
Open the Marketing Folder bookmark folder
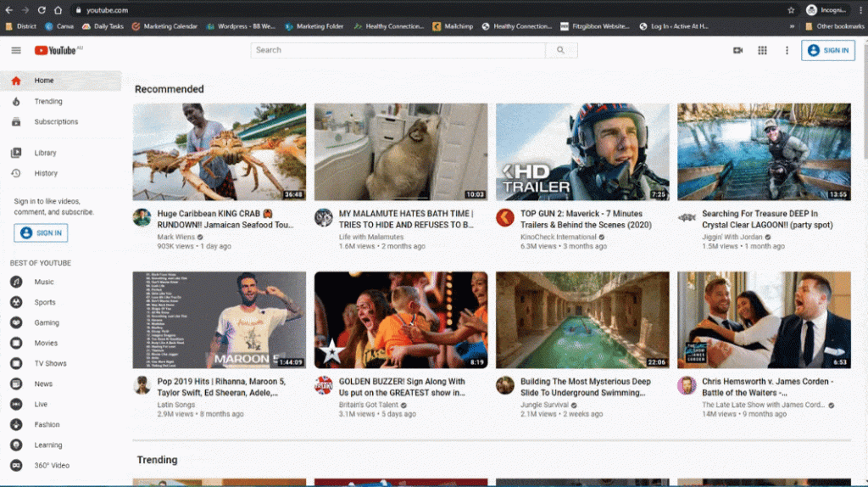click(x=314, y=26)
